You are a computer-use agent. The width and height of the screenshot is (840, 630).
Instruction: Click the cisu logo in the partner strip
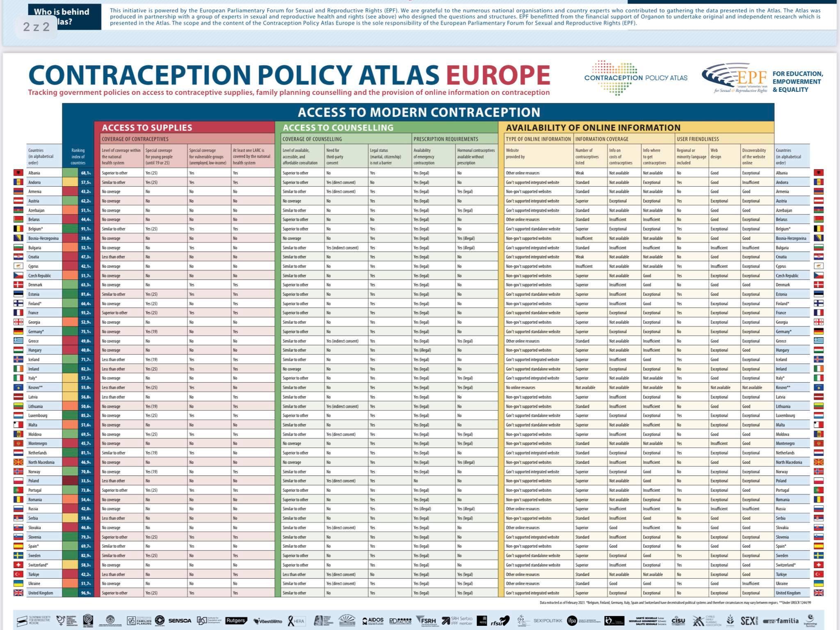(678, 621)
